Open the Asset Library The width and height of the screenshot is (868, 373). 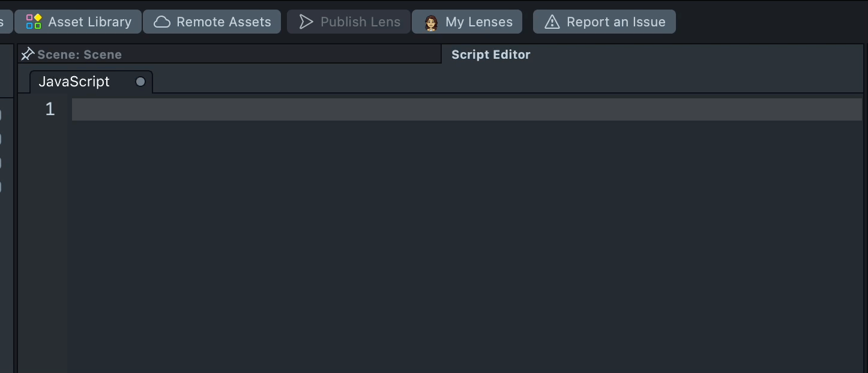pos(89,22)
